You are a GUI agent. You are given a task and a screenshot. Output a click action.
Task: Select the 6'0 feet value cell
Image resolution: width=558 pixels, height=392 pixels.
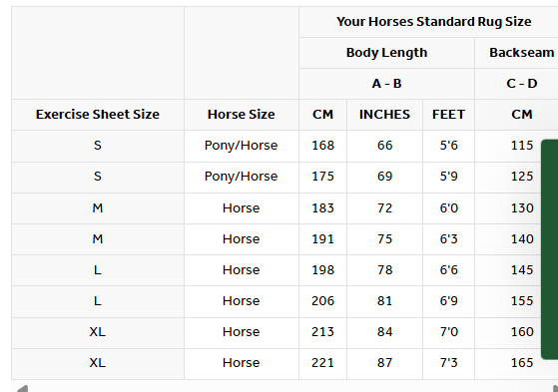click(448, 208)
